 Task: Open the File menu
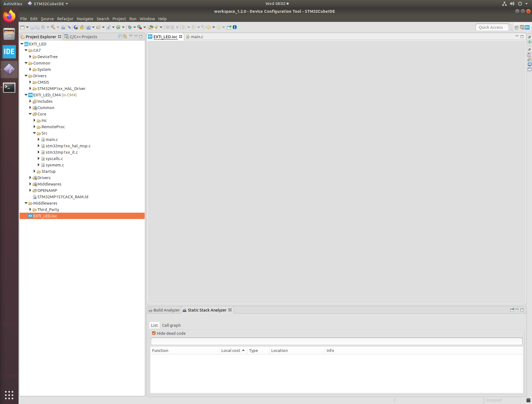[x=24, y=19]
